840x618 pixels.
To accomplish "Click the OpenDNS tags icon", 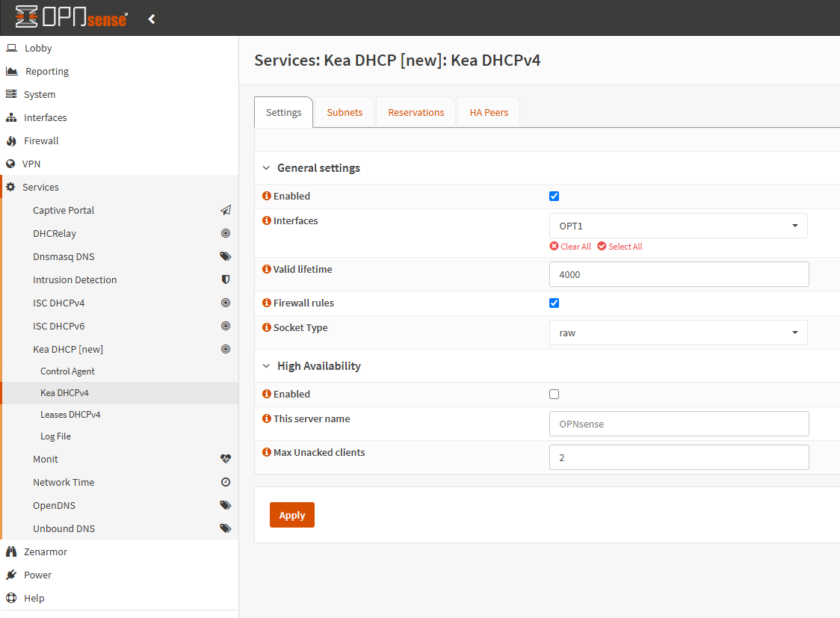I will (x=226, y=505).
